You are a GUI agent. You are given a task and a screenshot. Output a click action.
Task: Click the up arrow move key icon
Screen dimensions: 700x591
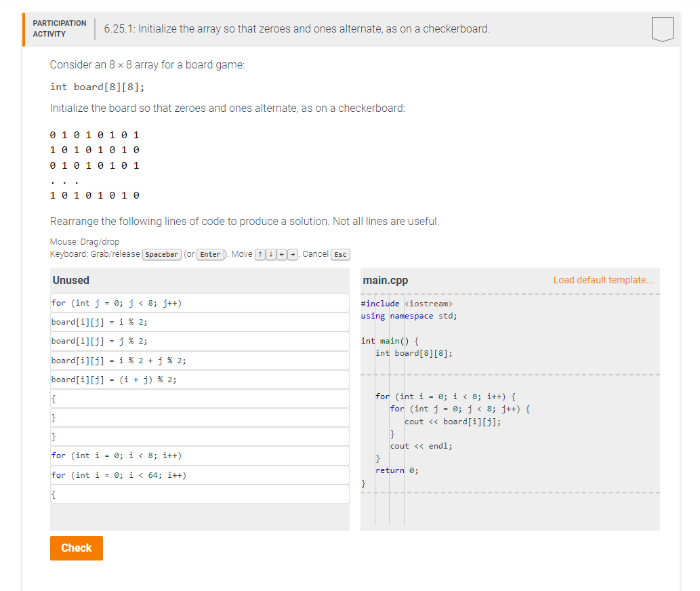tap(260, 254)
